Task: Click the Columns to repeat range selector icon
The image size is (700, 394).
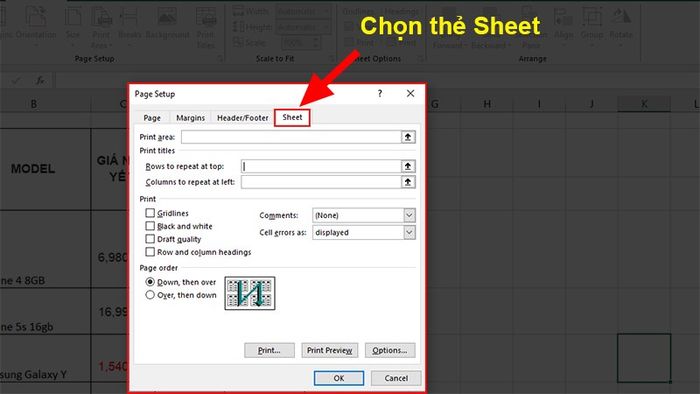Action: click(408, 182)
